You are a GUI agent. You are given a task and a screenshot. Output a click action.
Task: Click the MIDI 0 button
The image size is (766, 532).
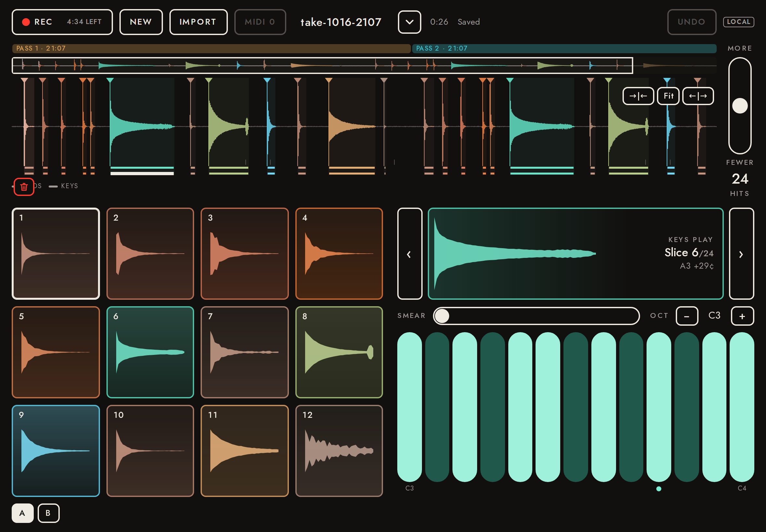tap(260, 22)
